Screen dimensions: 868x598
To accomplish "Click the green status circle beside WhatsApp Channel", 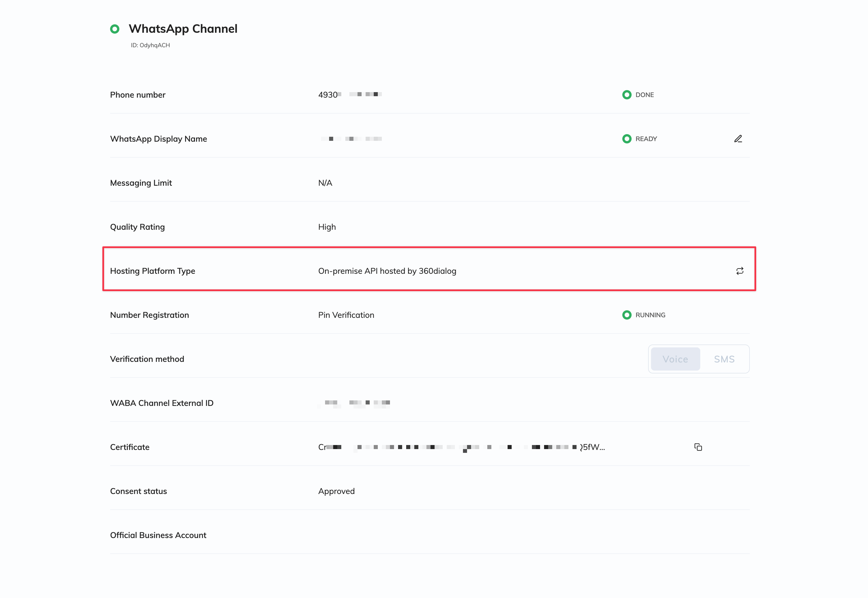I will pos(115,29).
